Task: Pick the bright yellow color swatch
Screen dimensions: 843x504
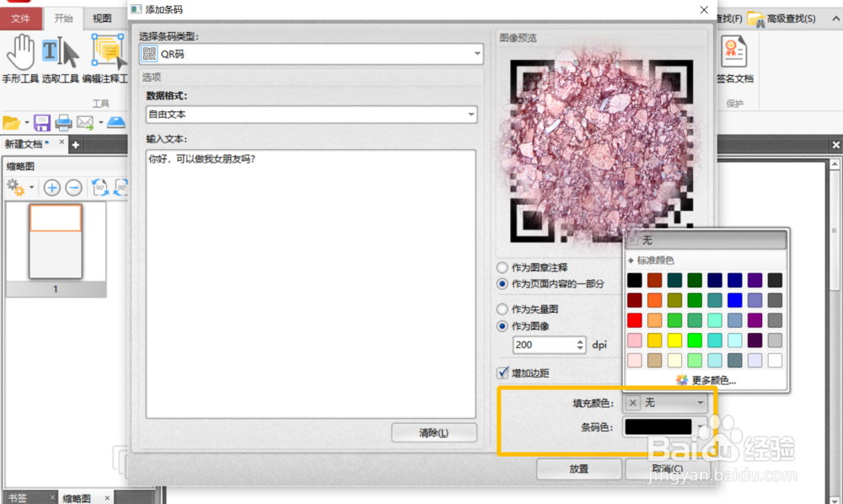Action: point(674,340)
